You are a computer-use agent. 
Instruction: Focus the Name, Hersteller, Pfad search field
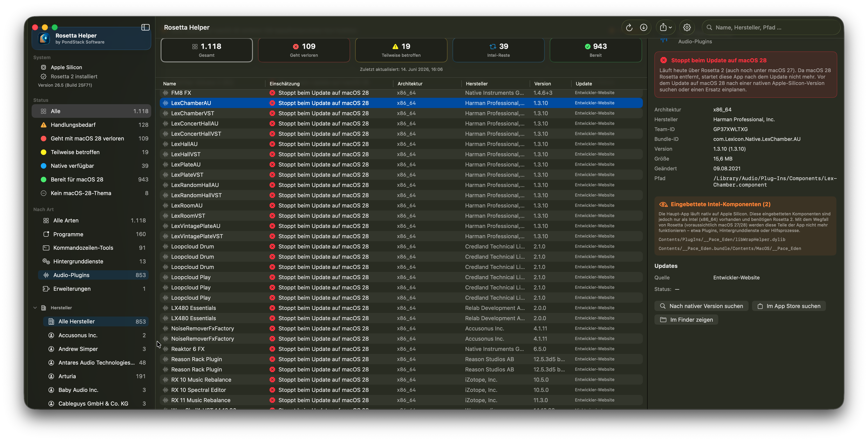pyautogui.click(x=771, y=28)
